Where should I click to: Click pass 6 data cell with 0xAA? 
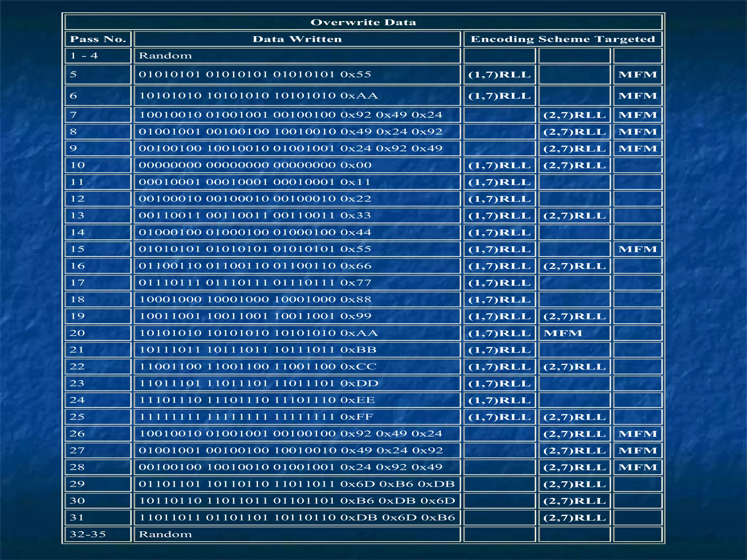click(297, 96)
